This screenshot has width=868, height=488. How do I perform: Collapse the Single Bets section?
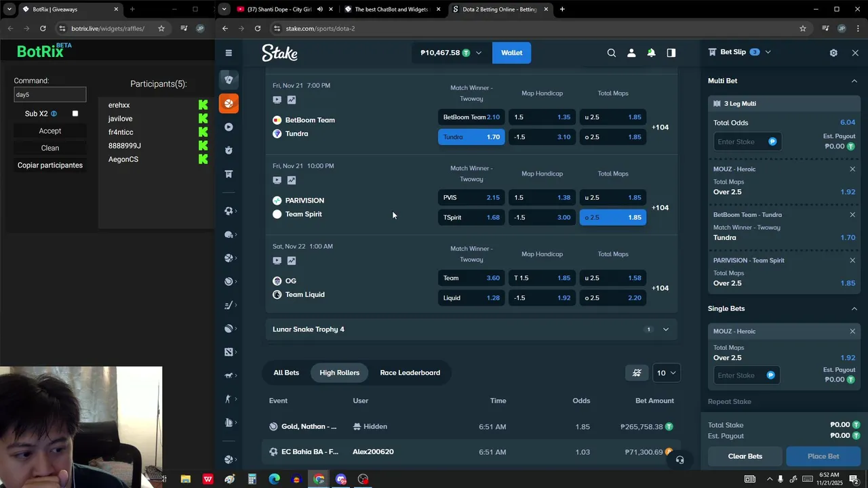click(x=854, y=308)
